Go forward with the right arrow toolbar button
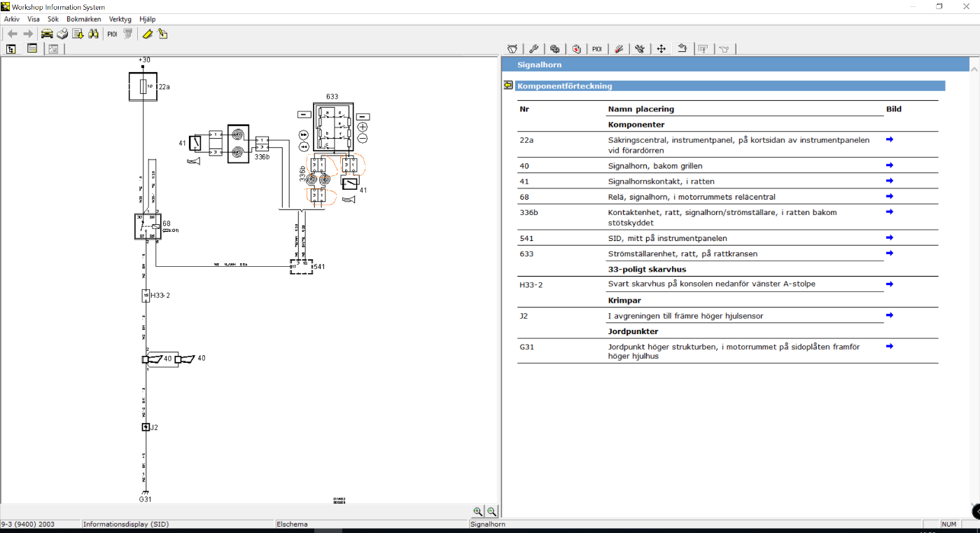Viewport: 980px width, 533px height. [x=28, y=34]
